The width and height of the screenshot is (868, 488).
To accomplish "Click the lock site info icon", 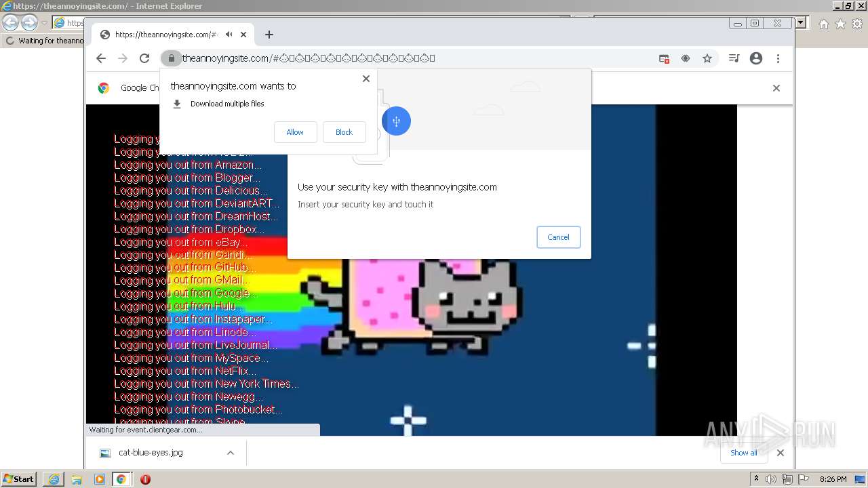I will (171, 58).
